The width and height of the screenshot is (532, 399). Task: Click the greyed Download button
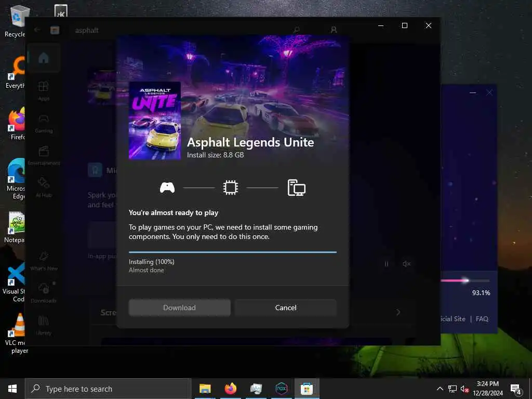point(179,308)
